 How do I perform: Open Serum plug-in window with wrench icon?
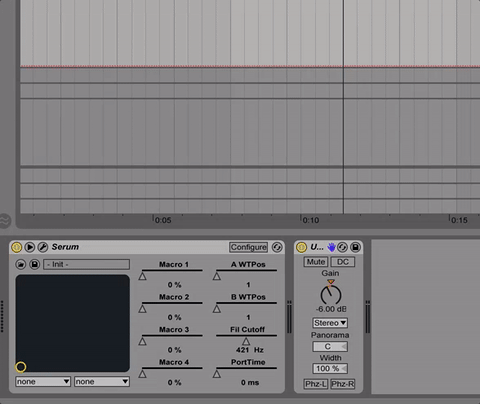click(43, 247)
